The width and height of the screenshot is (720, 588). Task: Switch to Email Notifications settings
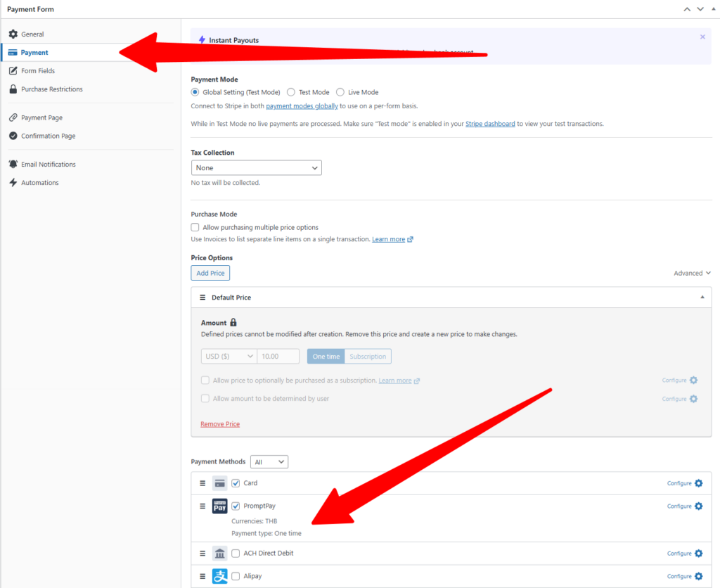click(x=48, y=165)
